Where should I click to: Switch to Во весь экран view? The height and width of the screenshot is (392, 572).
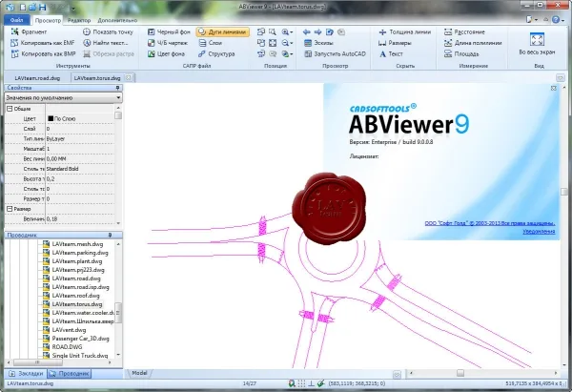point(537,44)
